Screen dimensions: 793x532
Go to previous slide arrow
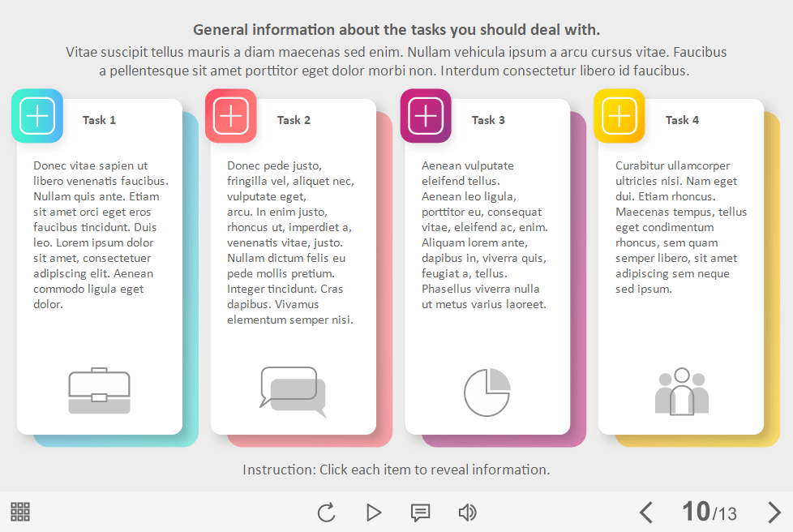(646, 512)
